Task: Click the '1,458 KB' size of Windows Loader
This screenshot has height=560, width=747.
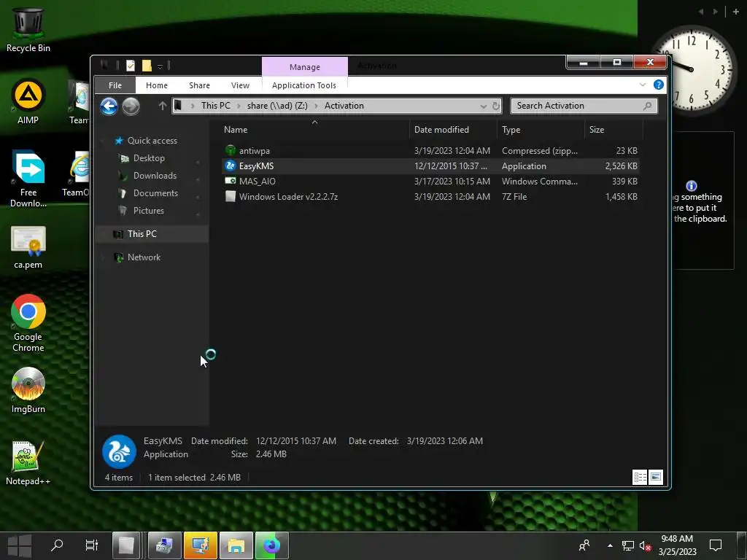Action: click(622, 196)
